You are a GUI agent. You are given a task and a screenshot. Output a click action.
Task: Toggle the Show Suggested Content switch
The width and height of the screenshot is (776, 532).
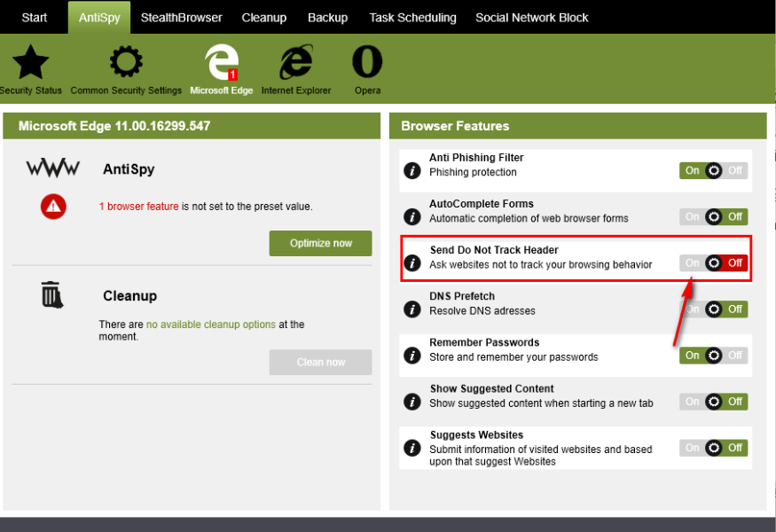click(713, 402)
